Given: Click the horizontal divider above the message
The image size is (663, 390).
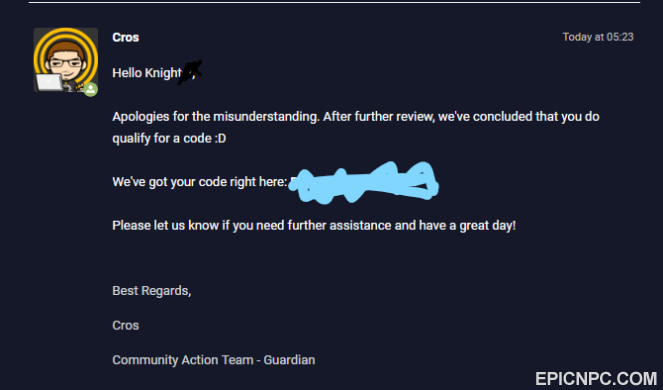Looking at the screenshot, I should click(334, 3).
